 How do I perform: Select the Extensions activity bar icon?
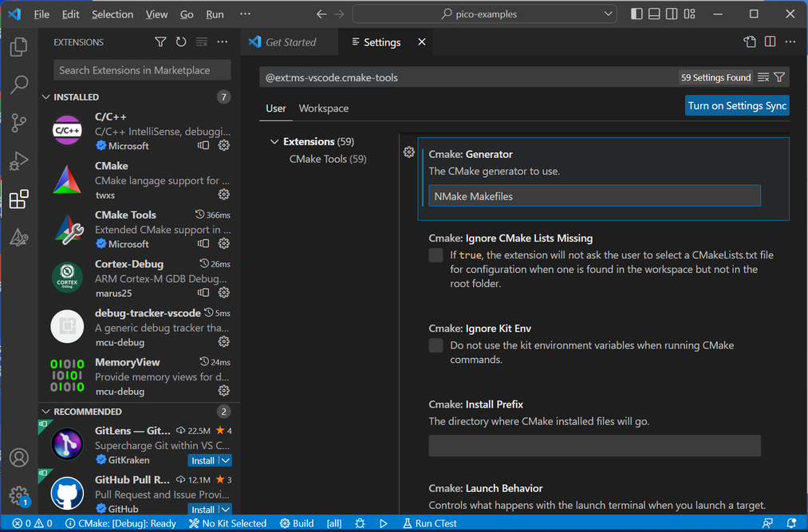(x=18, y=199)
